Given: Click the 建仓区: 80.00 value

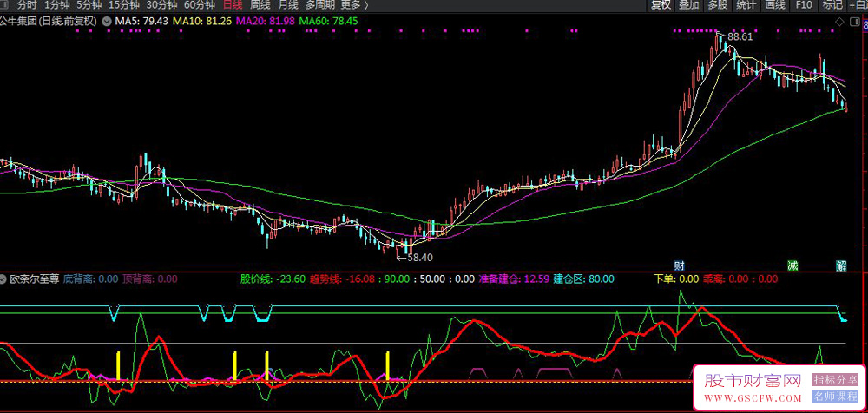Looking at the screenshot, I should pos(584,279).
